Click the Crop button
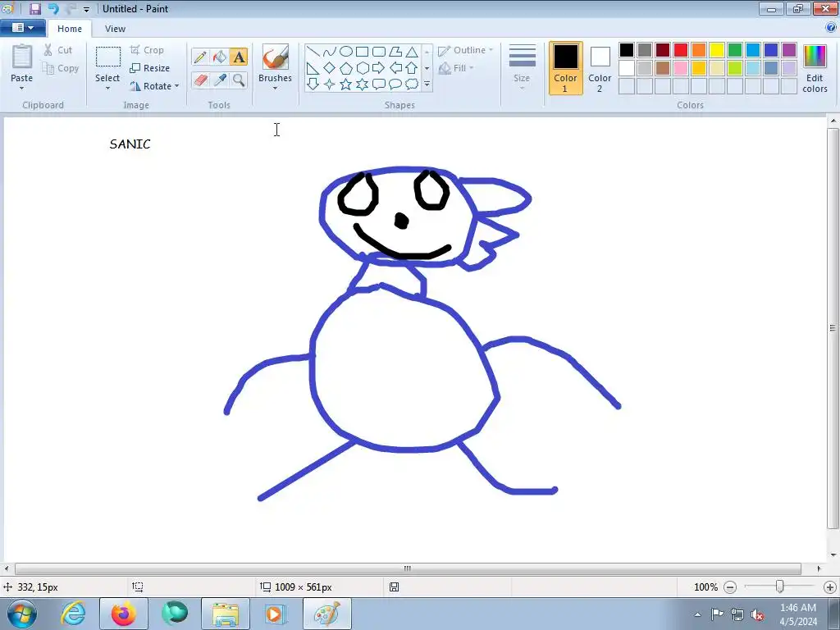The width and height of the screenshot is (840, 630). [147, 50]
